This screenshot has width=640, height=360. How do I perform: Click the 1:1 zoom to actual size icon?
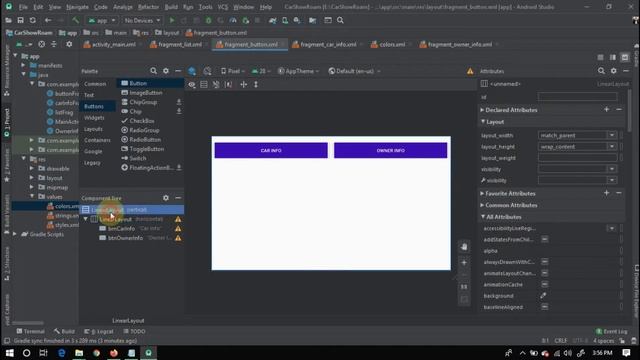pos(464,287)
